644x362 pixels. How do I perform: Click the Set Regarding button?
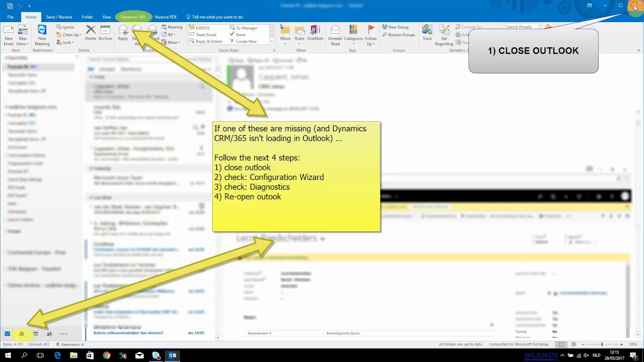(x=444, y=35)
